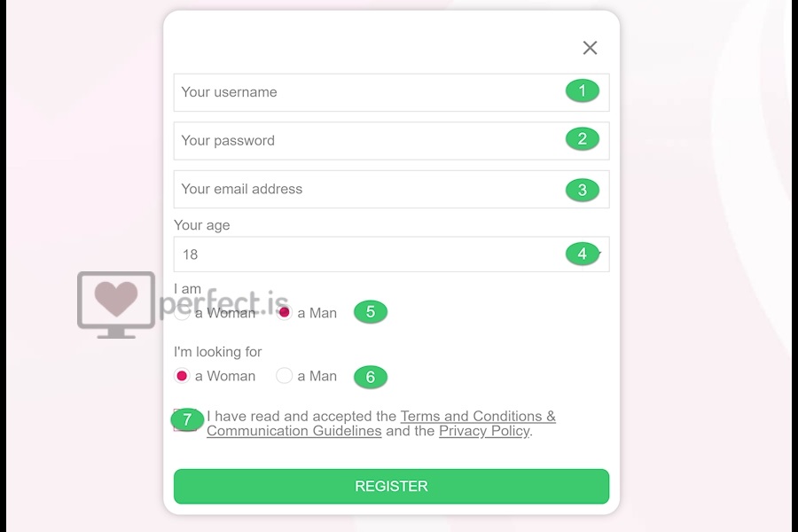Image resolution: width=798 pixels, height=532 pixels.
Task: Click the Your username field
Action: (391, 92)
